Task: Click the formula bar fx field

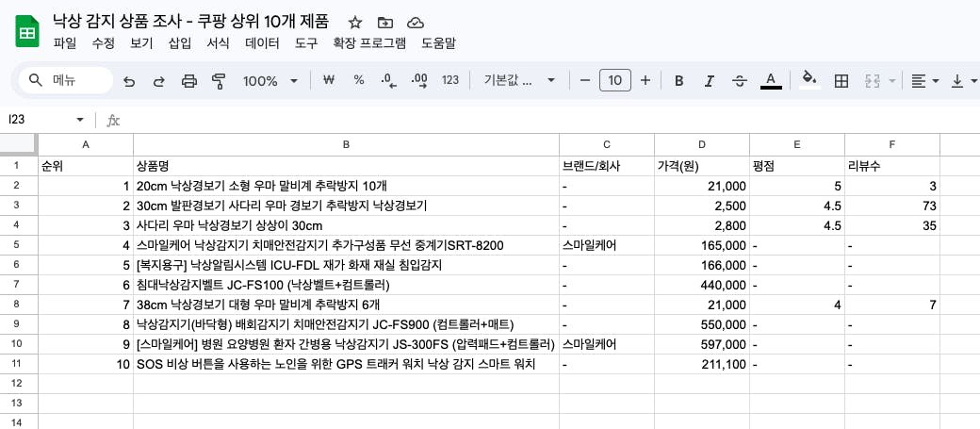Action: click(550, 120)
